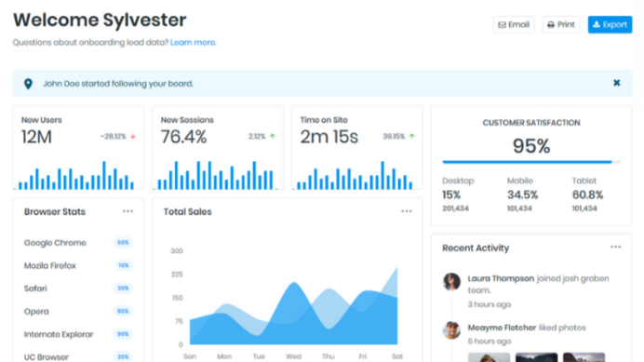The width and height of the screenshot is (644, 362).
Task: Open Total Sales options menu
Action: [x=406, y=211]
